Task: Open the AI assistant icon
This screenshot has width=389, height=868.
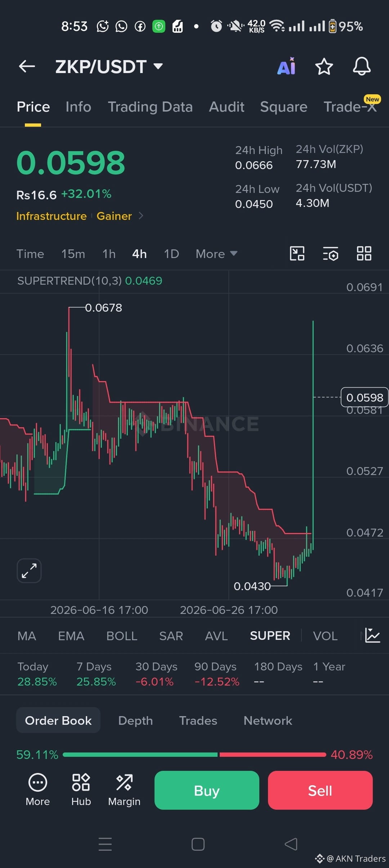Action: 286,66
